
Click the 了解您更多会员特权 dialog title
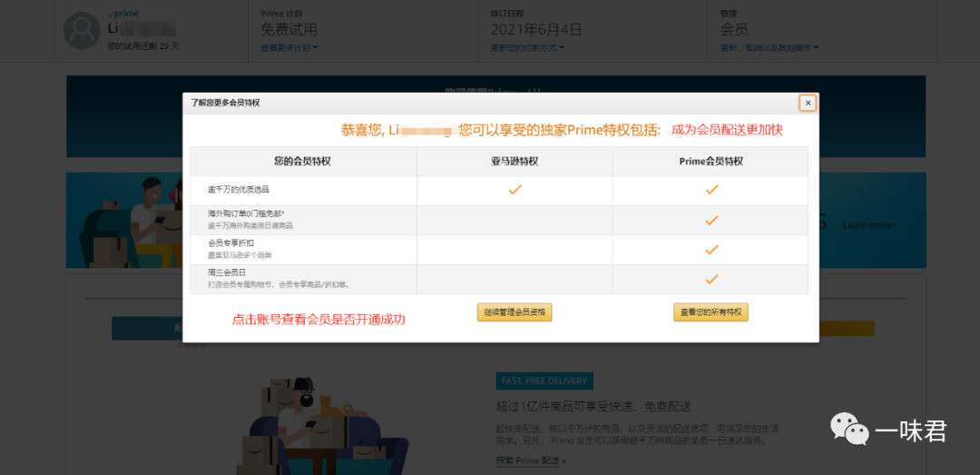[x=225, y=103]
